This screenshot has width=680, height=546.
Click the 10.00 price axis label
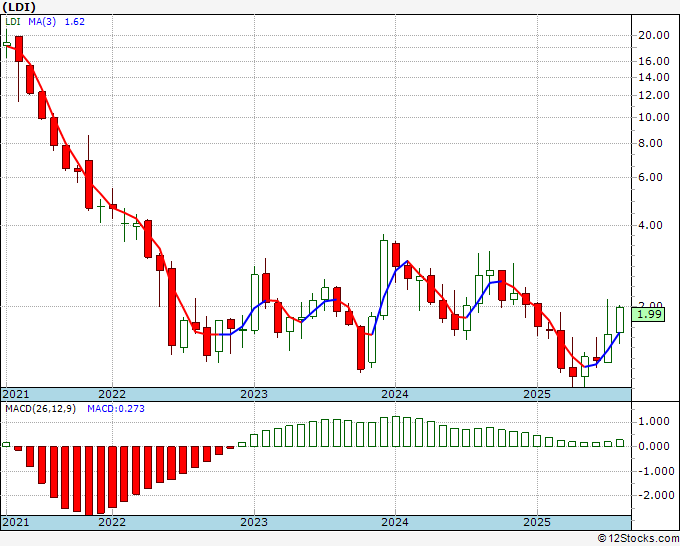(x=654, y=117)
